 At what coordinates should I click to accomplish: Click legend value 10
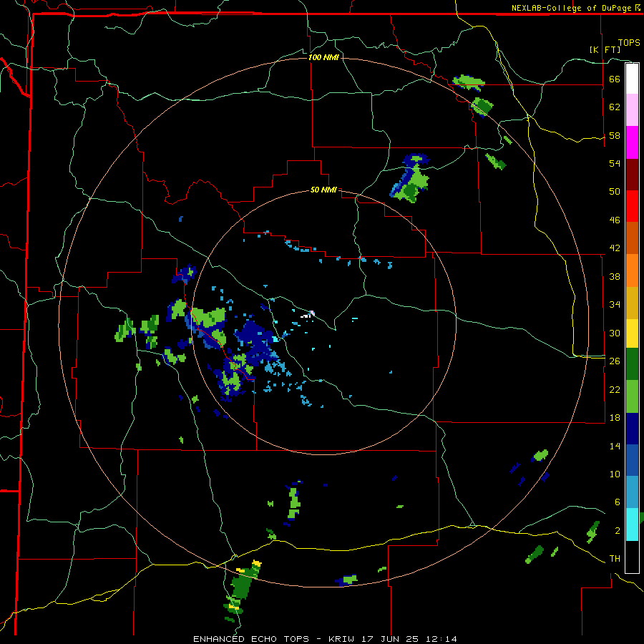click(x=615, y=474)
